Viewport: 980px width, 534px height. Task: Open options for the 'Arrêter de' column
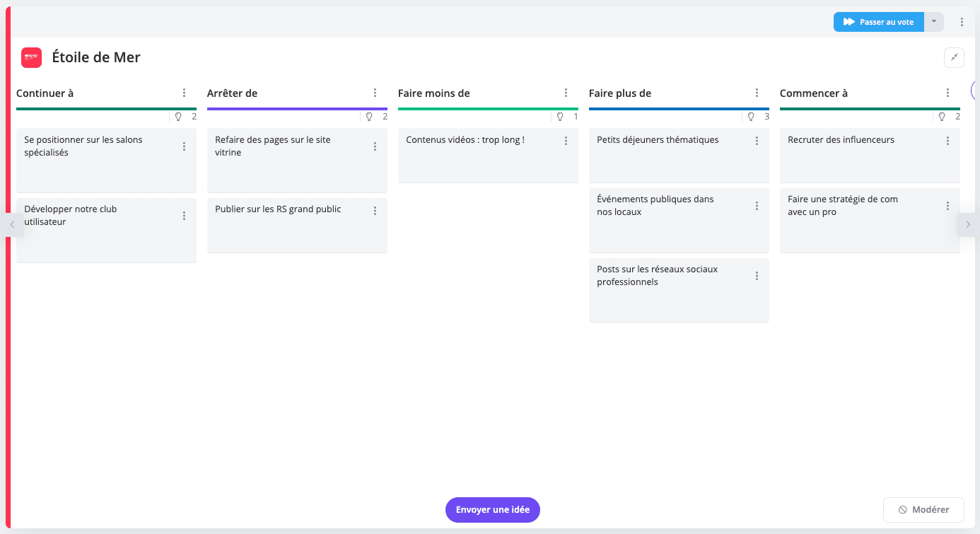tap(375, 93)
